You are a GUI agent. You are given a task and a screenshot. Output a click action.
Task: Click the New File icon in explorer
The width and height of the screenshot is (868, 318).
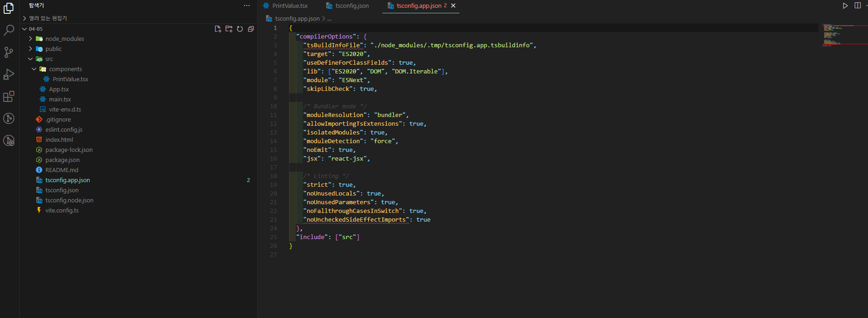[x=218, y=29]
